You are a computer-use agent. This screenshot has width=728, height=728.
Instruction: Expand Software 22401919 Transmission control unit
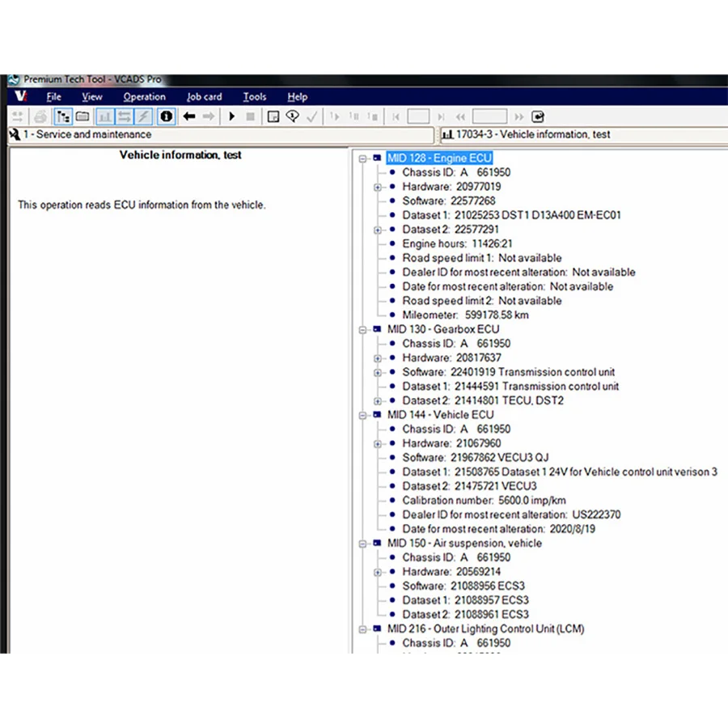(x=378, y=372)
